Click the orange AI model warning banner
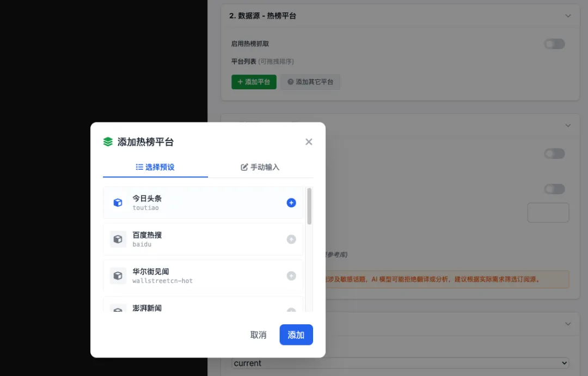The image size is (588, 376). point(446,279)
